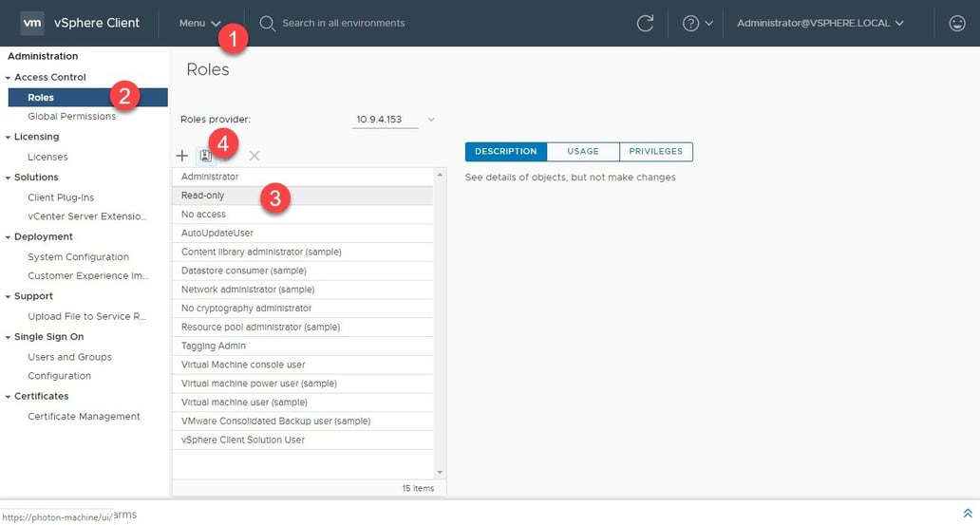Open Global Permissions in the sidebar
Viewport: 980px width, 525px height.
pos(71,117)
